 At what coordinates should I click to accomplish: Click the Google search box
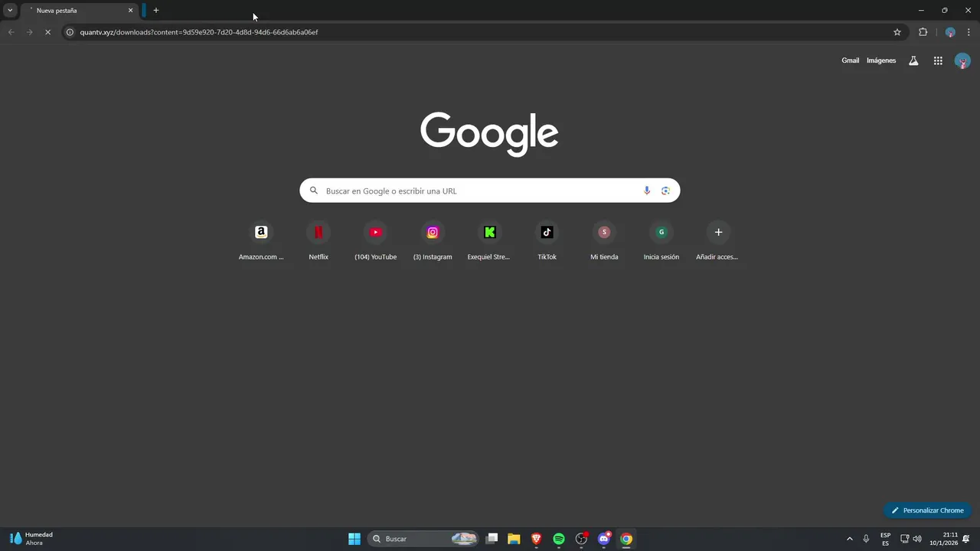pos(490,191)
